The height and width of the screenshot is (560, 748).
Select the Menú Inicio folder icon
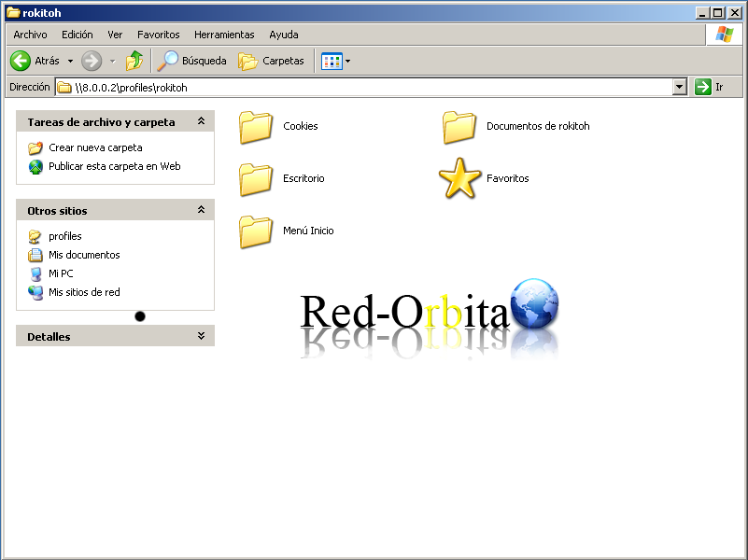coord(256,231)
